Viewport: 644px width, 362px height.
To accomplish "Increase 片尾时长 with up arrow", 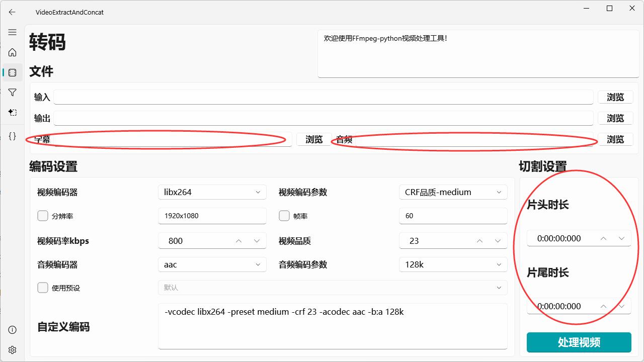I will coord(603,306).
